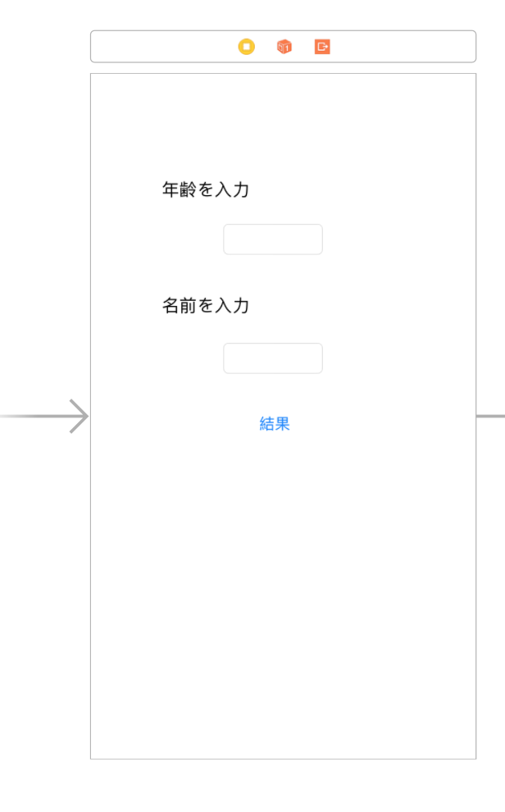Click the text field below 年齢を入力
Image resolution: width=505 pixels, height=812 pixels.
(x=272, y=239)
